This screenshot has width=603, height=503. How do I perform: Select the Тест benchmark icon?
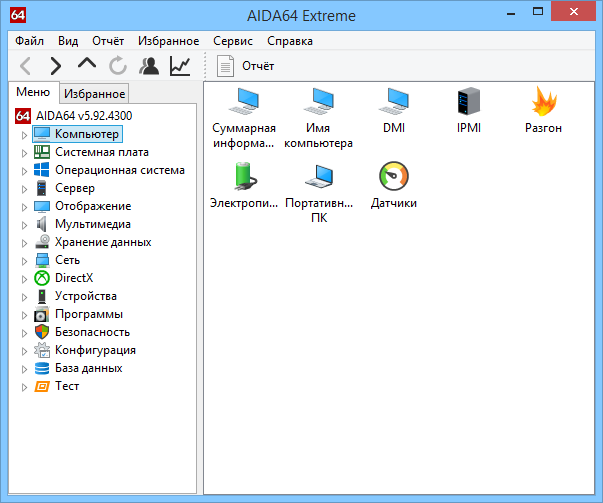click(42, 386)
